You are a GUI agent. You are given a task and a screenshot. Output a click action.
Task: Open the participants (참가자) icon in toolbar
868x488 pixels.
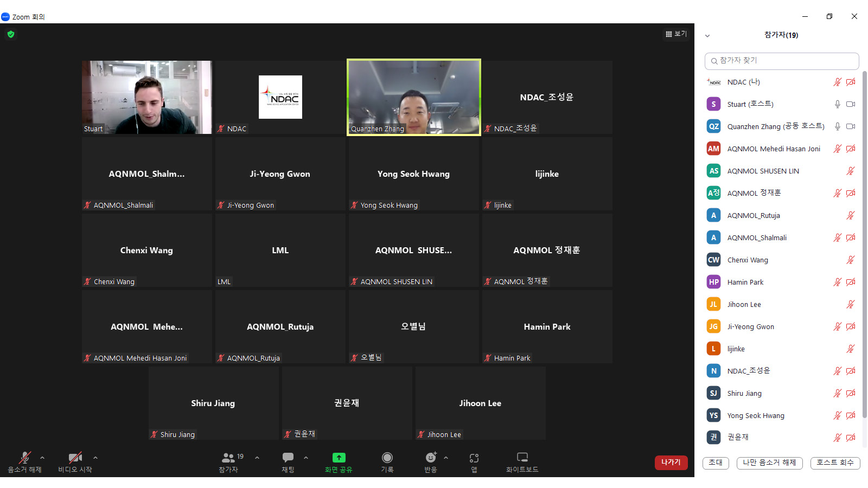[x=229, y=458]
